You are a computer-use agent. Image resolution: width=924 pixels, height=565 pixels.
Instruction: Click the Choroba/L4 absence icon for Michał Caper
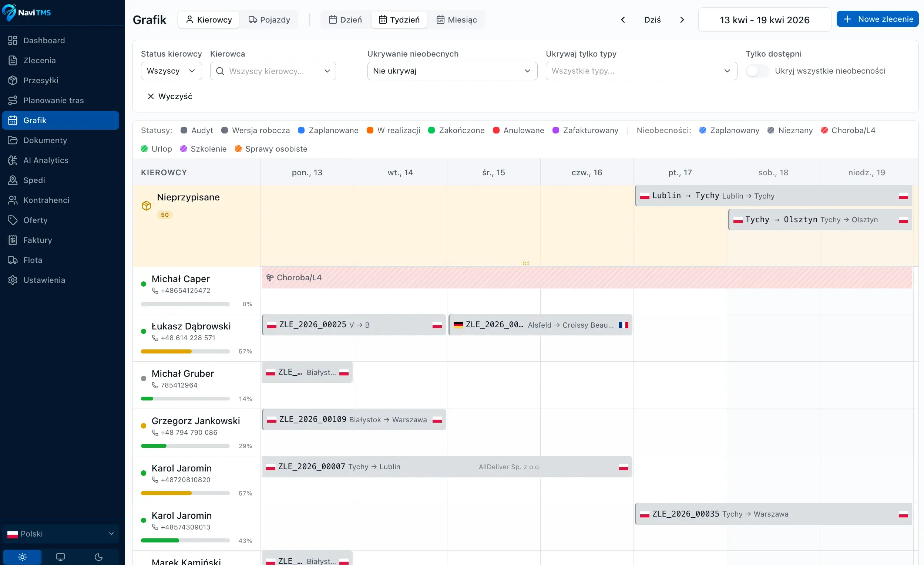(270, 278)
